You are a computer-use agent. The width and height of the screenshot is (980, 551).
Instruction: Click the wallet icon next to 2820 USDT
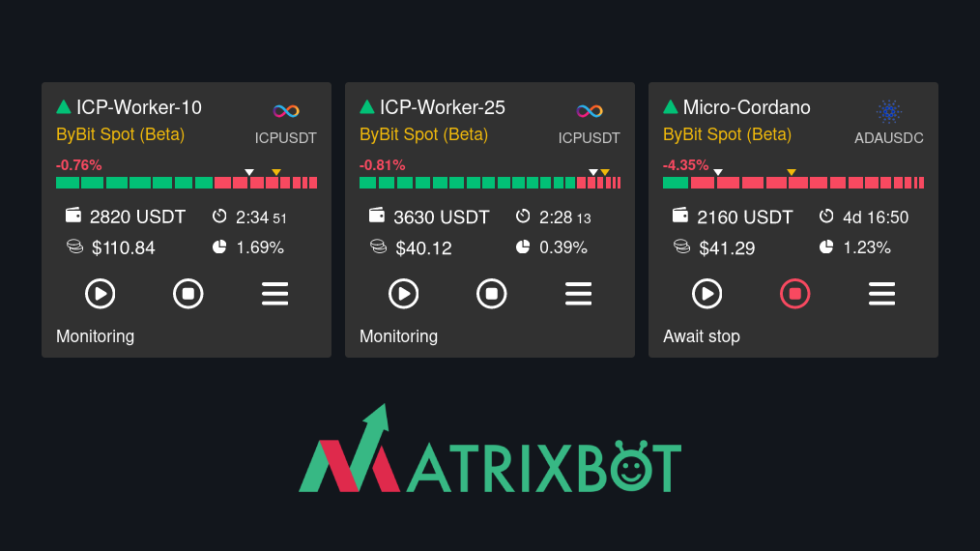pyautogui.click(x=73, y=216)
